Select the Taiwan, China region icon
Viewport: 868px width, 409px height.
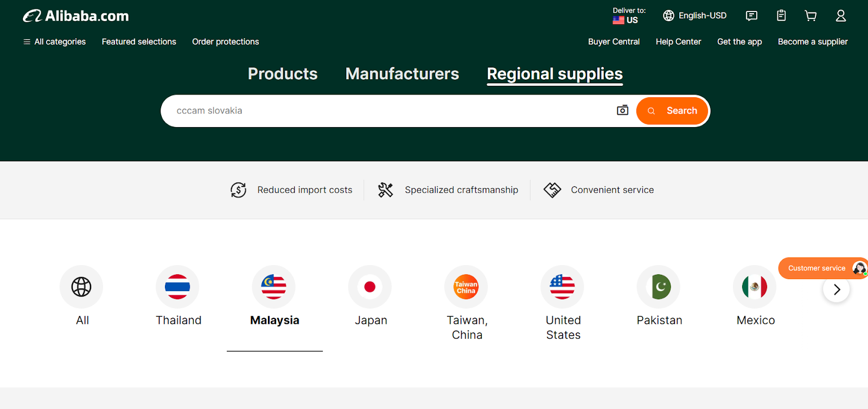click(466, 287)
